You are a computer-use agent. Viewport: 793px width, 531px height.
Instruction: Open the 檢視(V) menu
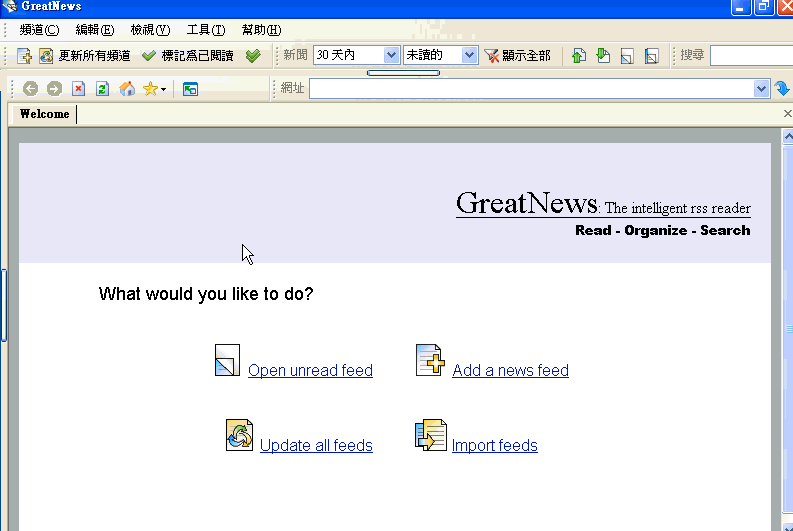(150, 30)
